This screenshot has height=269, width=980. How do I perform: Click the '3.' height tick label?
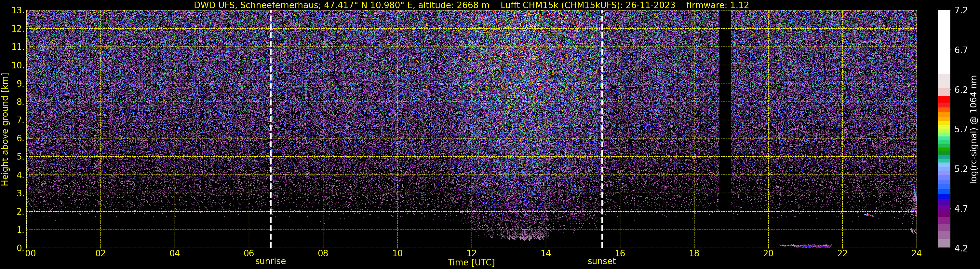[x=20, y=193]
